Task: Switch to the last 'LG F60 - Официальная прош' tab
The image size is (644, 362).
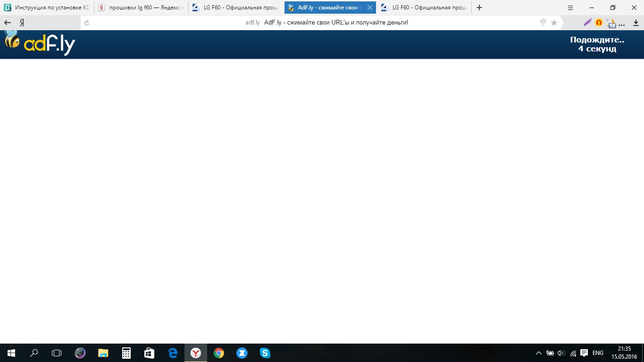Action: 424,8
